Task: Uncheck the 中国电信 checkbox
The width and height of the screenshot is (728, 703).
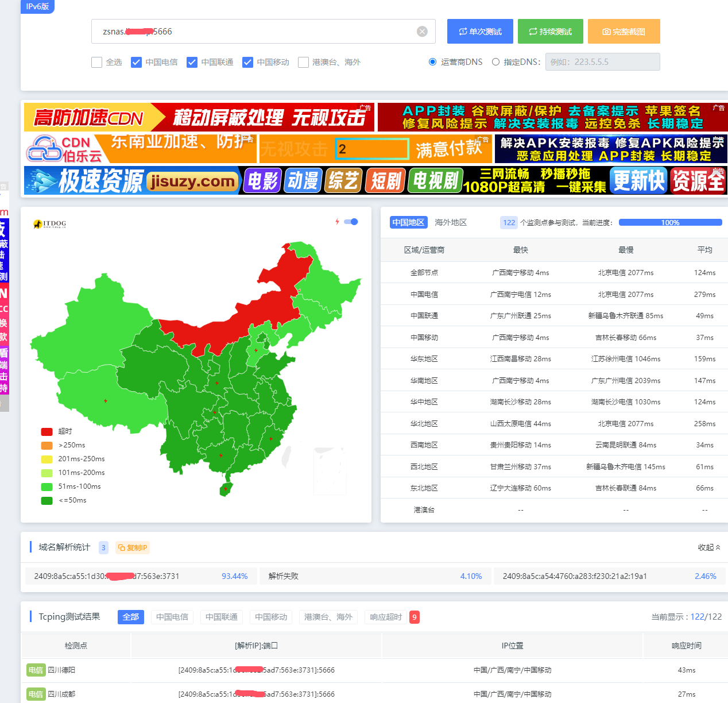Action: tap(136, 62)
